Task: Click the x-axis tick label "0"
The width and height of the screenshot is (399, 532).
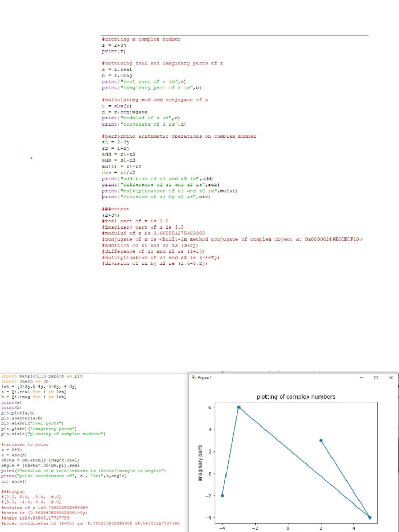Action: click(x=288, y=528)
